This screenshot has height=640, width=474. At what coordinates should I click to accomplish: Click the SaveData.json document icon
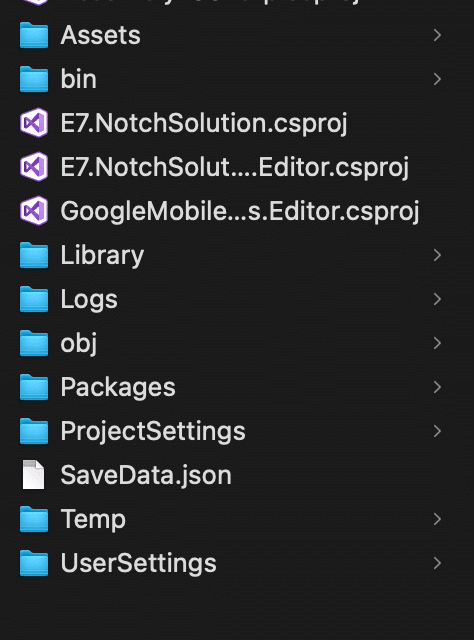pos(33,475)
